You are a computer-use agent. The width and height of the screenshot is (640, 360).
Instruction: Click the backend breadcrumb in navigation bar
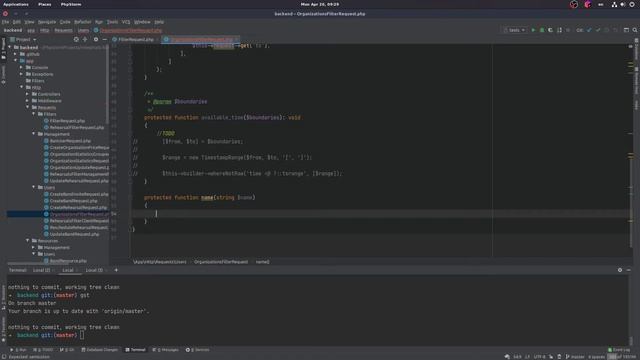coord(13,30)
